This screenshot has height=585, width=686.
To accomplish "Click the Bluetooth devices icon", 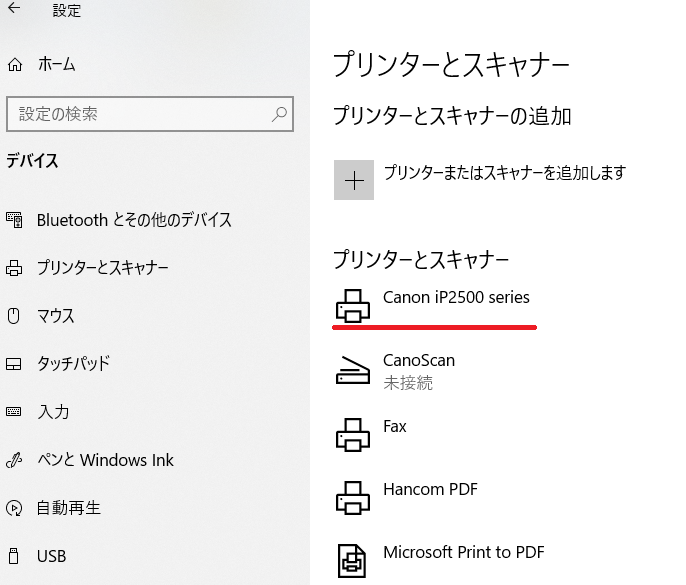I will 14,220.
